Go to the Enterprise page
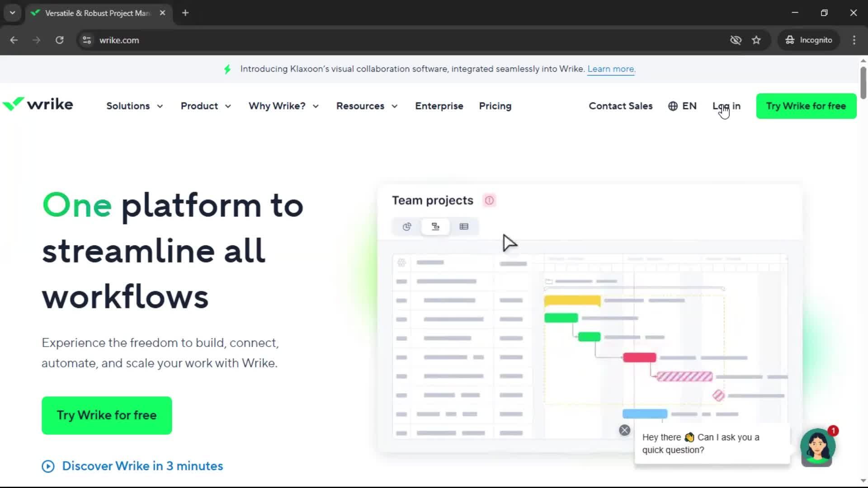 coord(439,106)
